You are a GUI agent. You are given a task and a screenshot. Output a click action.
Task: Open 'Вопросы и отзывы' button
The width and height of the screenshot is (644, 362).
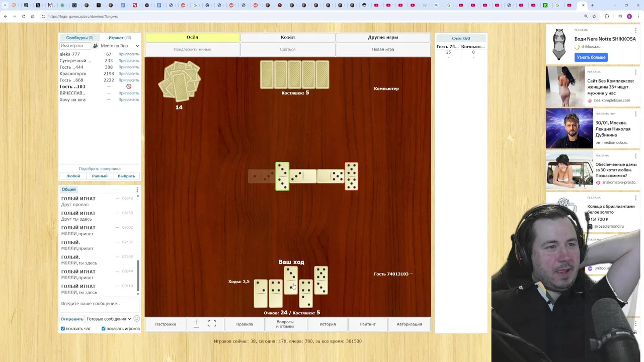tap(285, 324)
